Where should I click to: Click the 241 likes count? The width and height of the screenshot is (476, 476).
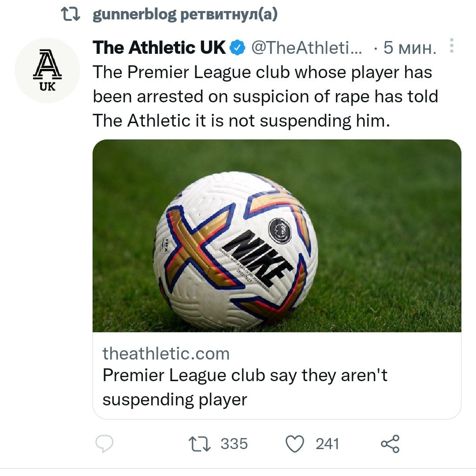[x=327, y=443]
